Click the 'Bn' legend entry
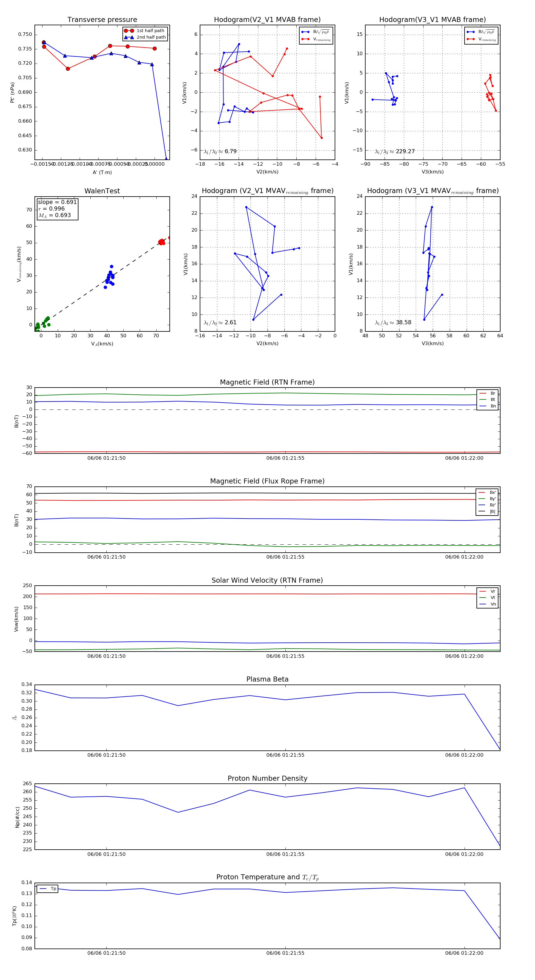Screen dimensions: 535x980 pyautogui.click(x=487, y=406)
